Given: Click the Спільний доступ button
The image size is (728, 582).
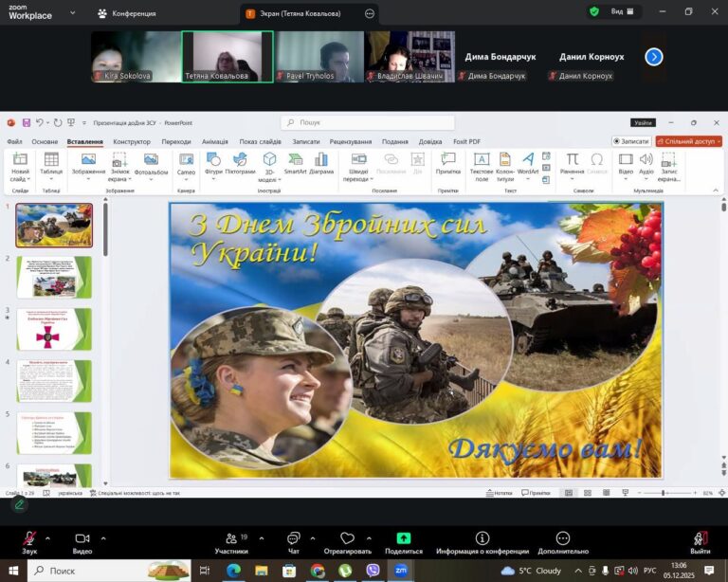Looking at the screenshot, I should 689,142.
